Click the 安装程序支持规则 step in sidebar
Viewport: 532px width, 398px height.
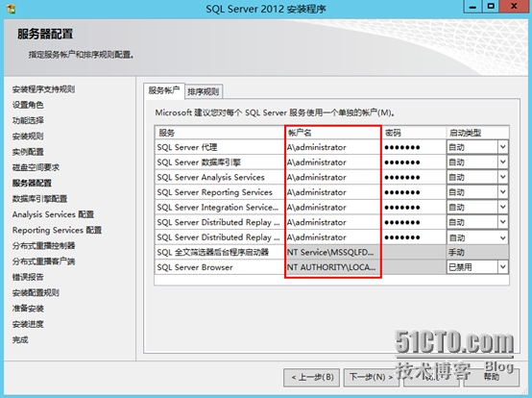(43, 89)
